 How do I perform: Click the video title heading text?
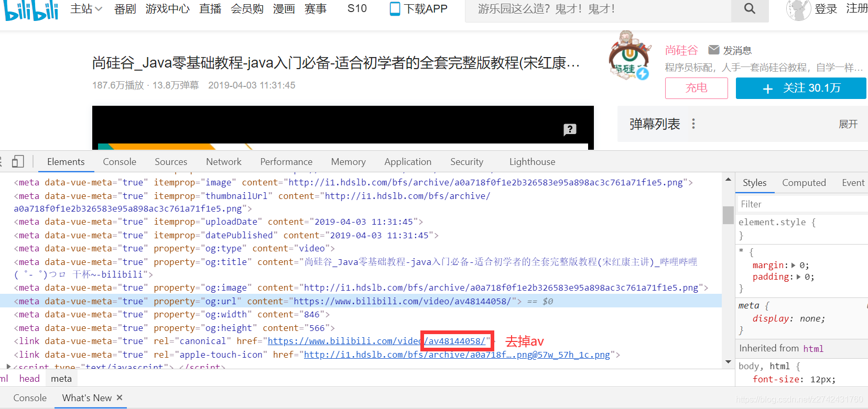(336, 63)
